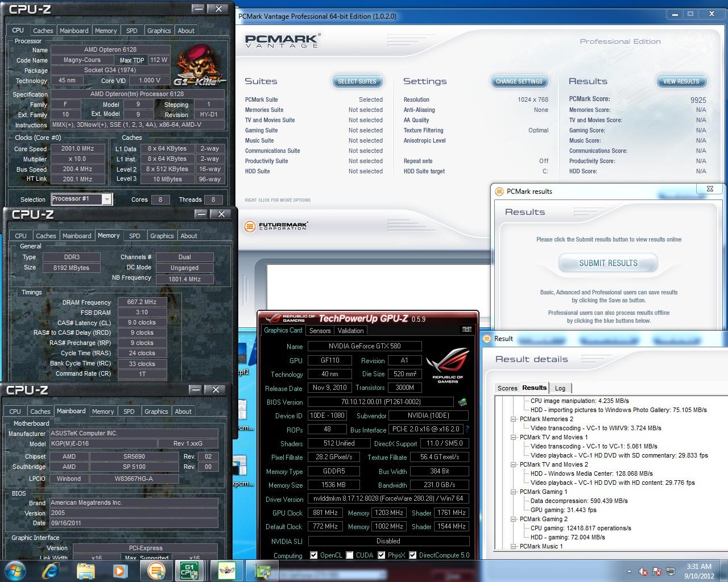Click the winged-face app icon in the taskbar
The height and width of the screenshot is (582, 728).
click(227, 571)
